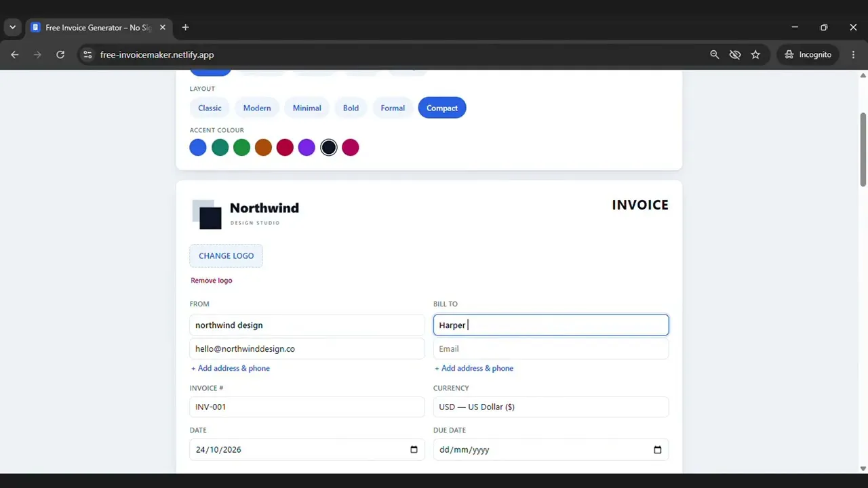Viewport: 868px width, 488px height.
Task: Pick the teal accent colour
Action: coord(220,147)
